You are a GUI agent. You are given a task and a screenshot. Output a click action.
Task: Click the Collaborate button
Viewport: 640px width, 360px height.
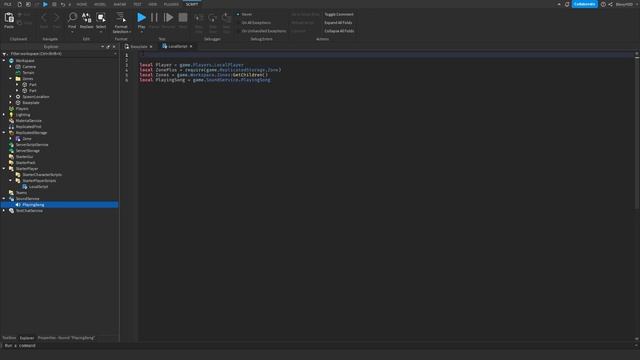pos(584,4)
